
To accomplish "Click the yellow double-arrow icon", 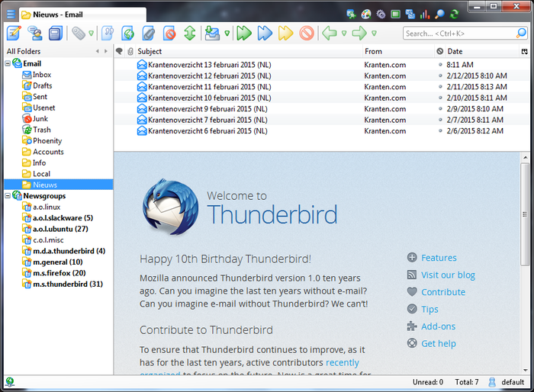I will click(285, 34).
